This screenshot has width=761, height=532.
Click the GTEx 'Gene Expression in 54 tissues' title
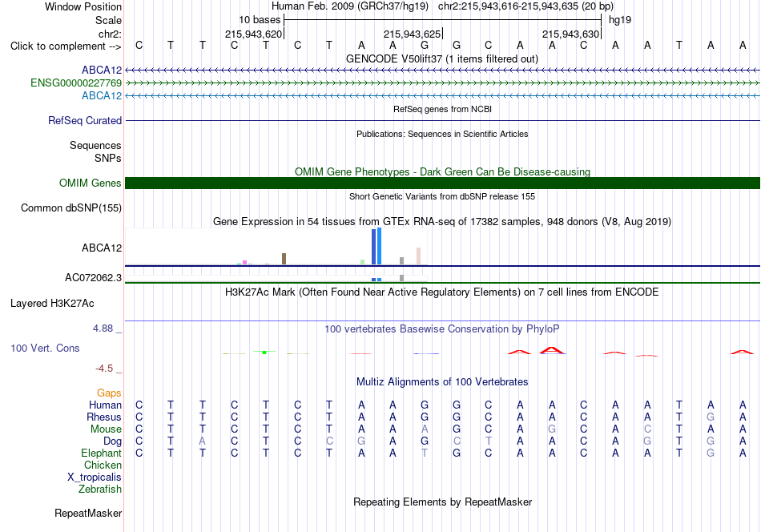(442, 222)
